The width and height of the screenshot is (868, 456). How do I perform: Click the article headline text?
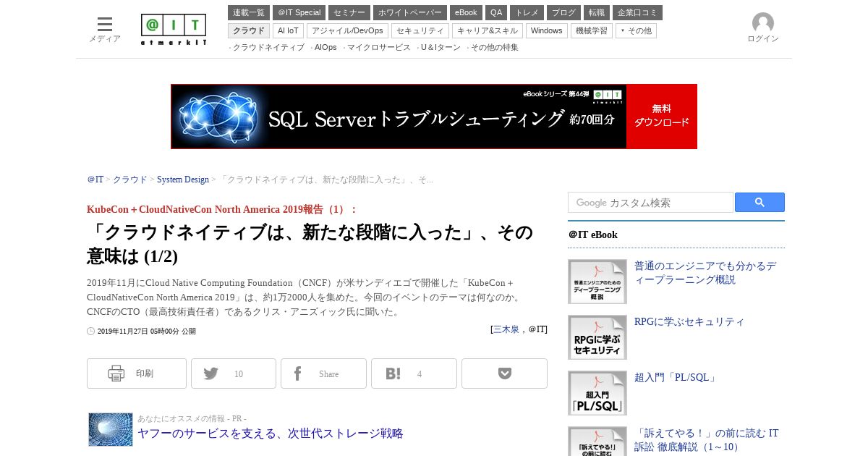coord(310,244)
